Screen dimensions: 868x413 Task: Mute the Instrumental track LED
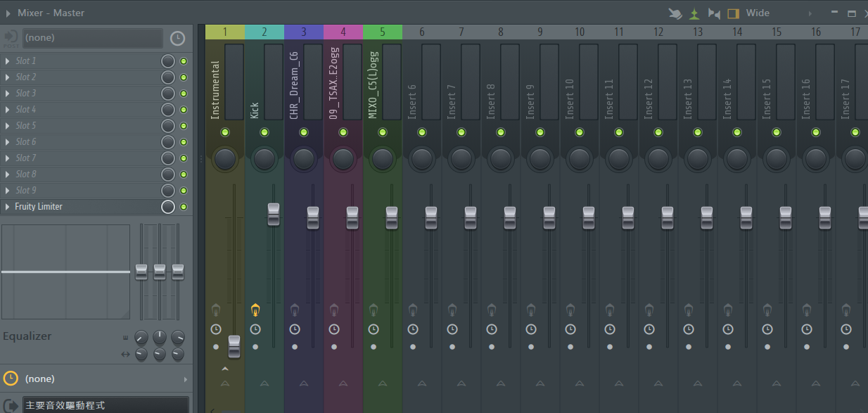pos(225,132)
